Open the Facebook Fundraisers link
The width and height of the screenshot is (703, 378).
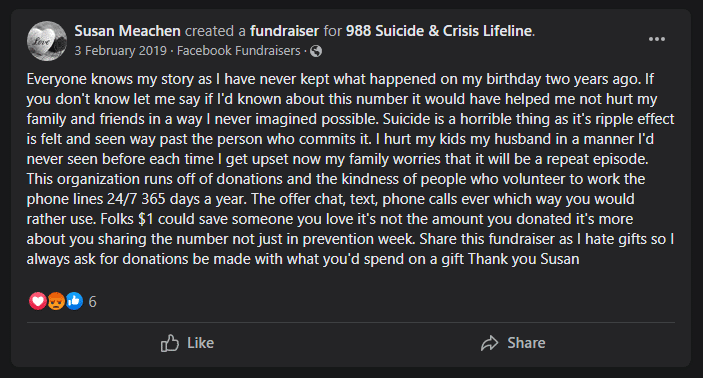239,51
